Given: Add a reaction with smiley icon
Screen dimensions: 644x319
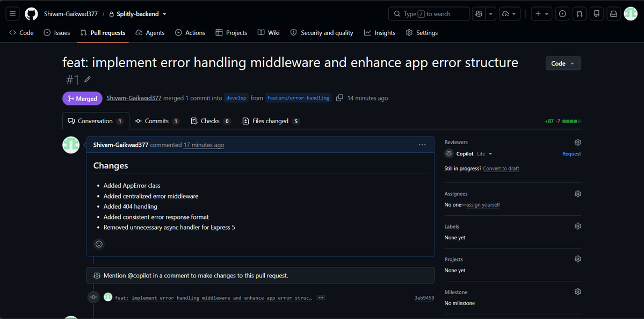Looking at the screenshot, I should [99, 244].
